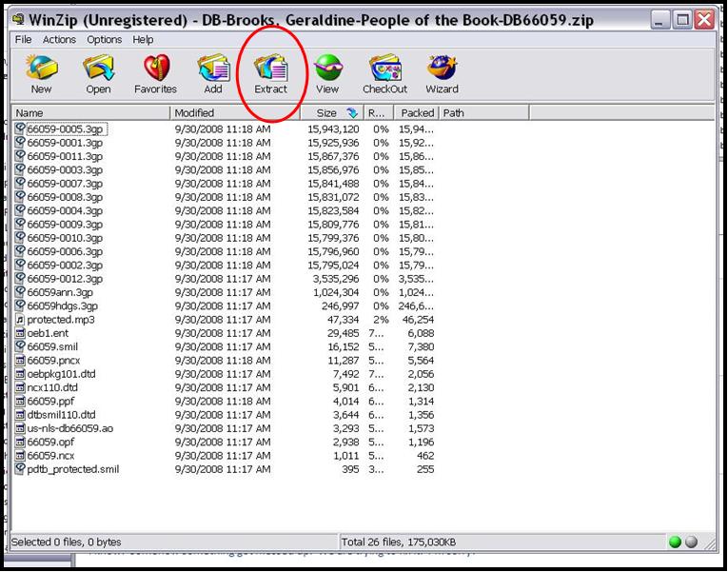The height and width of the screenshot is (572, 728).
Task: Add files using the Add icon
Action: pyautogui.click(x=212, y=68)
